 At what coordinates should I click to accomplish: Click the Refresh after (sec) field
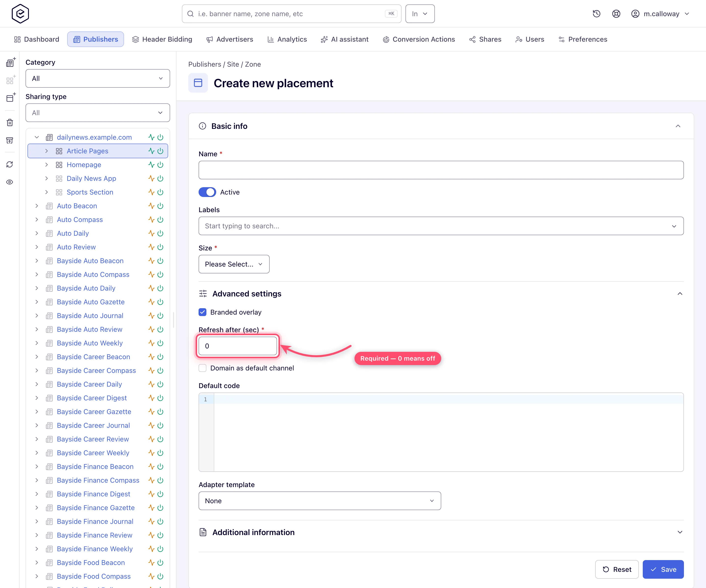click(238, 346)
